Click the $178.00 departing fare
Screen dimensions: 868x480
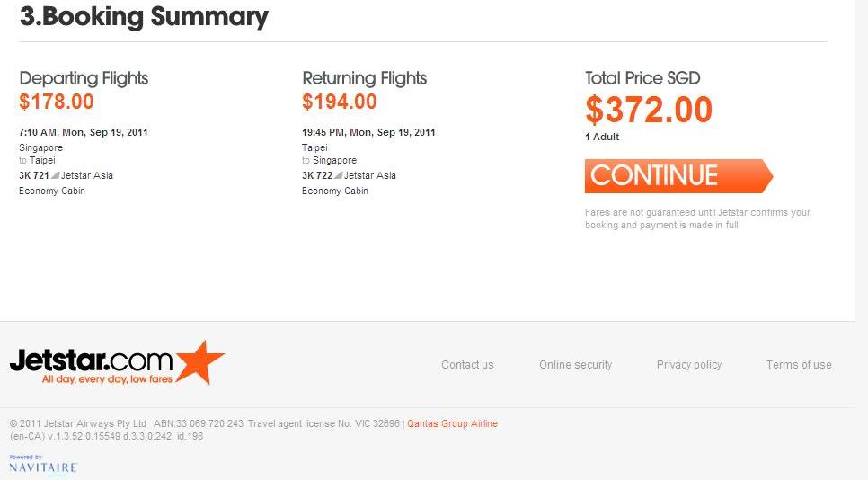(57, 102)
